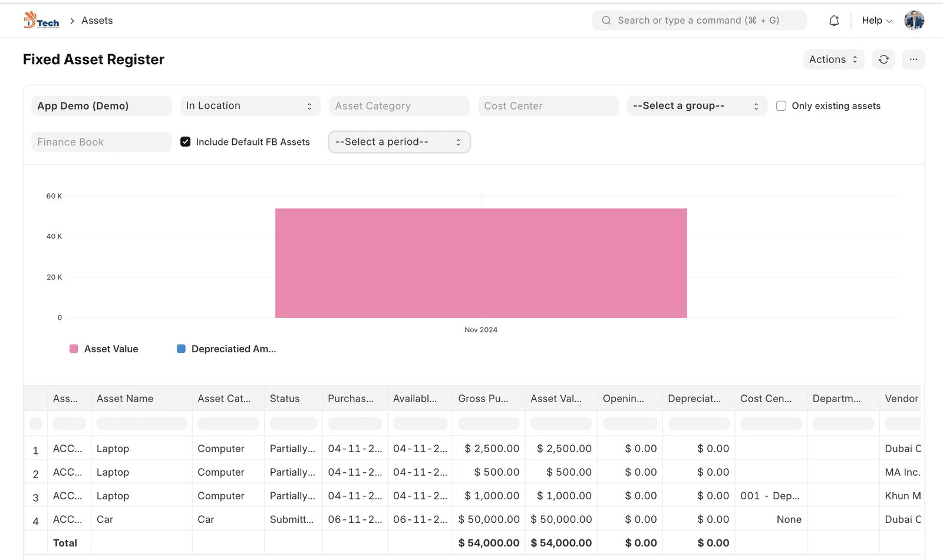Click the search magnifier icon
This screenshot has width=943, height=560.
tap(606, 21)
